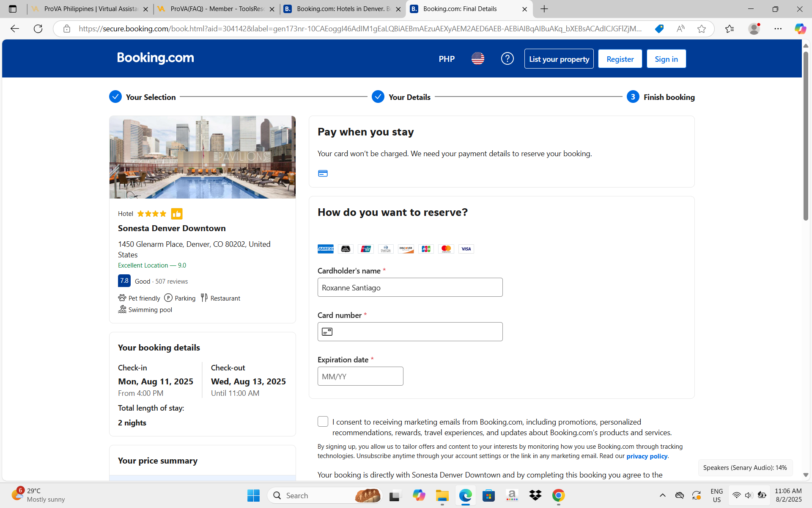Image resolution: width=812 pixels, height=508 pixels.
Task: Switch to ProVA Philippines Virtual Assistant tab
Action: pyautogui.click(x=90, y=9)
